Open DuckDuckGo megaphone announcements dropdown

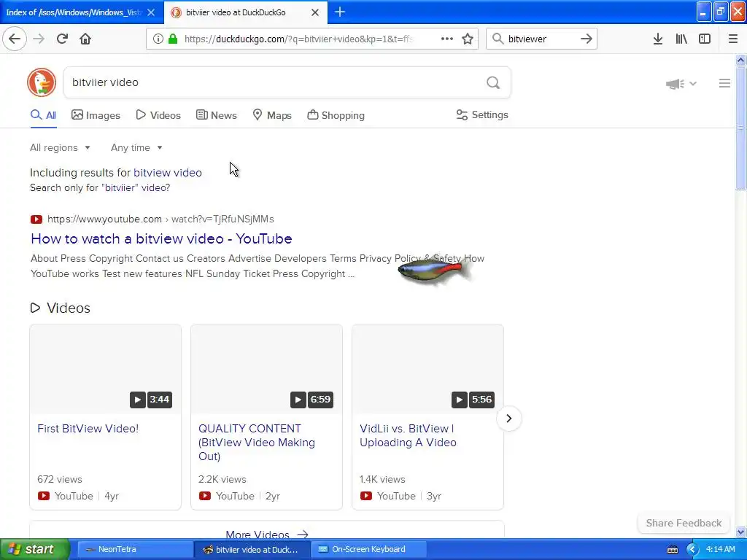coord(681,84)
